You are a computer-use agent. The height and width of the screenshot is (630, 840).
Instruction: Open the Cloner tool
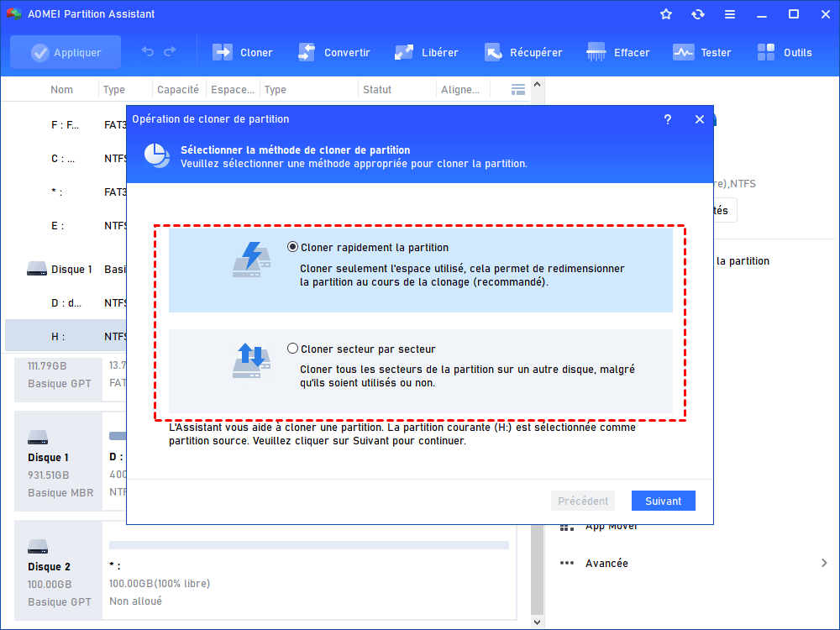242,52
